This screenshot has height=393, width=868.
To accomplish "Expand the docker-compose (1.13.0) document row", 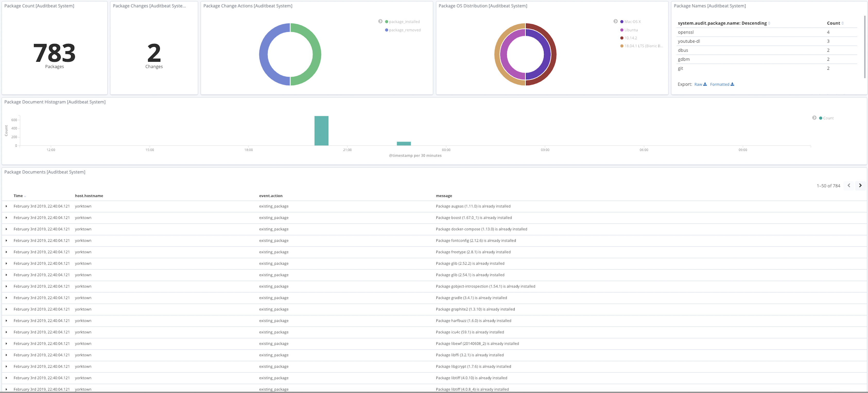I will [6, 229].
